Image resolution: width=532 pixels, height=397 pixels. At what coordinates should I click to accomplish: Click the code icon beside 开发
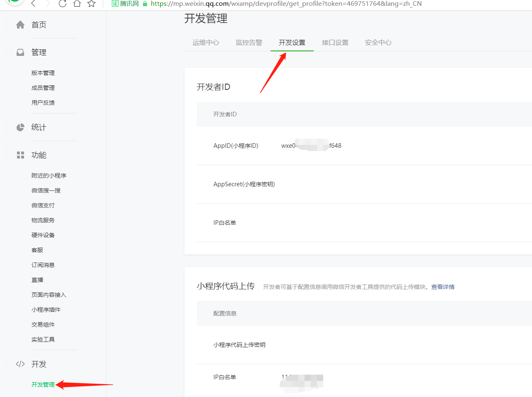tap(20, 364)
